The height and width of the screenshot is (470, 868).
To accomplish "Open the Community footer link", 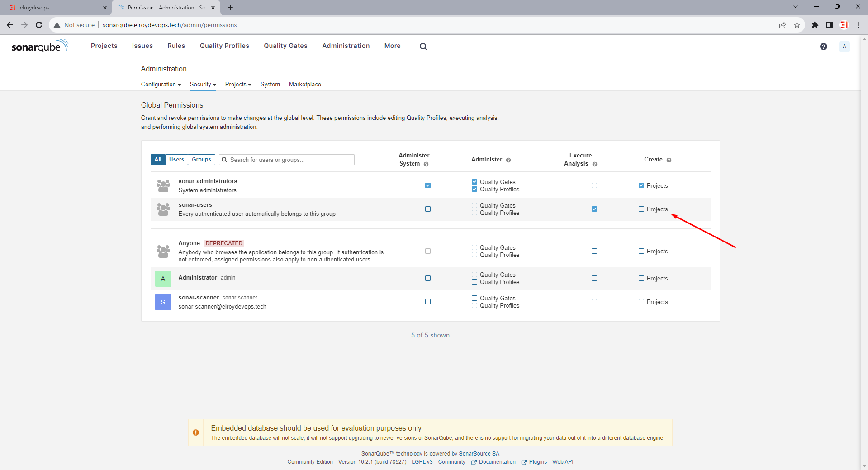I will 451,462.
